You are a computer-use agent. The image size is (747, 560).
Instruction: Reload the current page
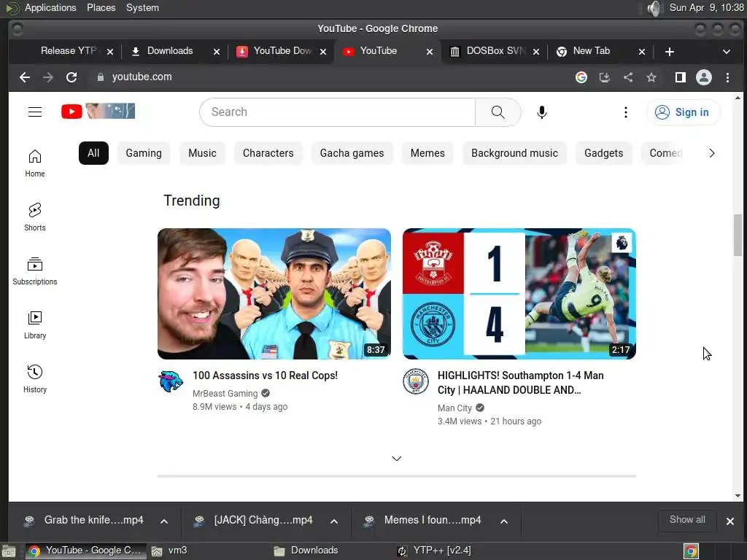(x=71, y=77)
